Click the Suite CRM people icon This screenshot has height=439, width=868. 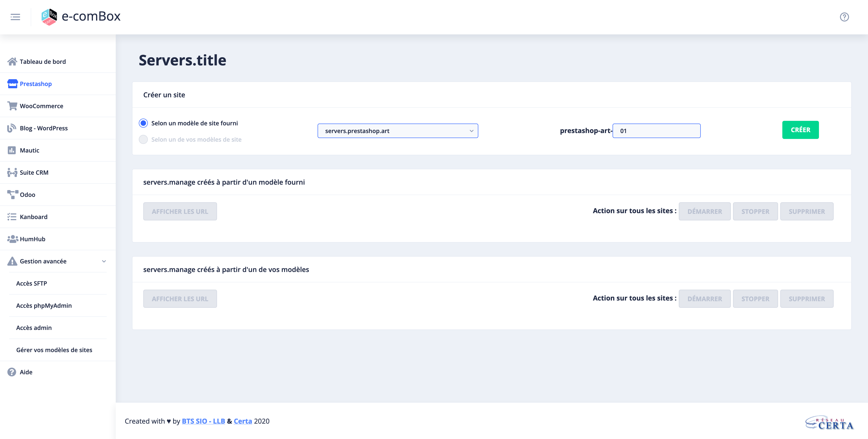point(12,172)
